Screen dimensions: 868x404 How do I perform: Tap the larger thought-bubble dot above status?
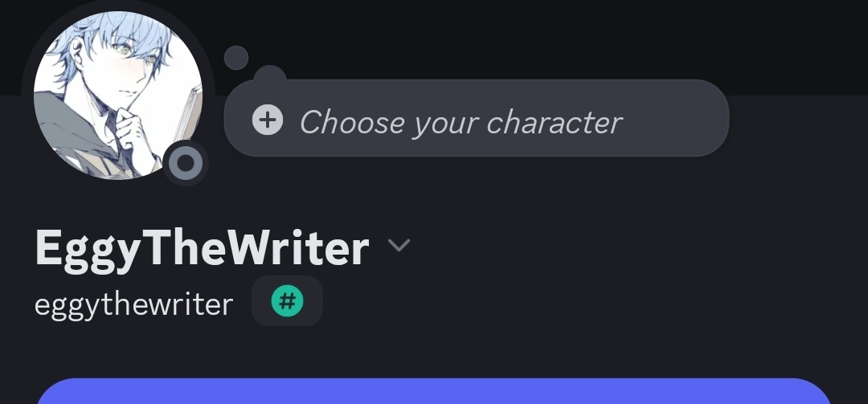[x=270, y=75]
